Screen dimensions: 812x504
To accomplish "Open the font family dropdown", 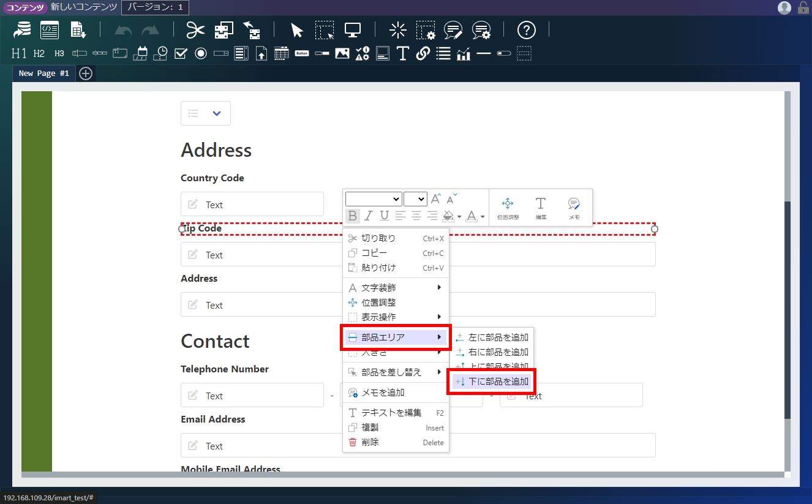I will click(x=374, y=199).
